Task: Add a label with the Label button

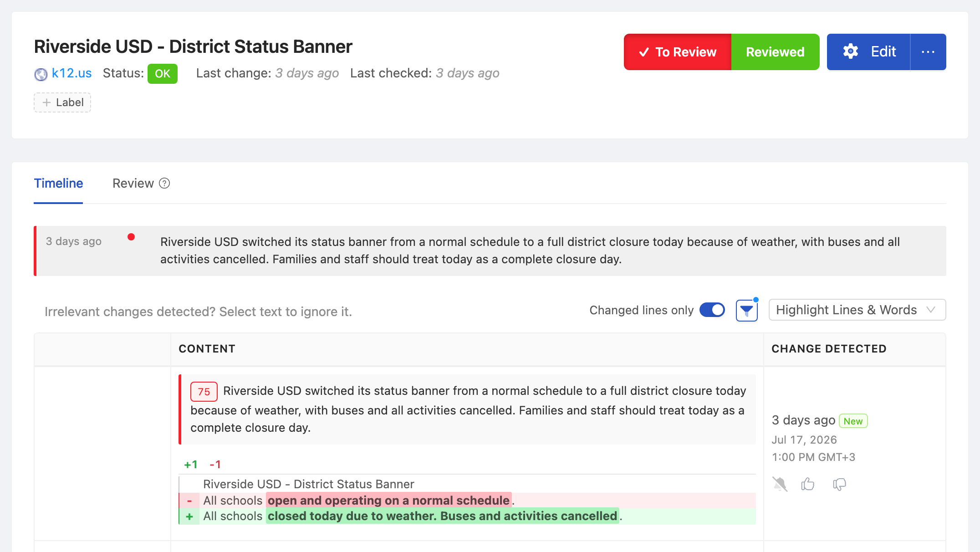Action: pos(62,102)
